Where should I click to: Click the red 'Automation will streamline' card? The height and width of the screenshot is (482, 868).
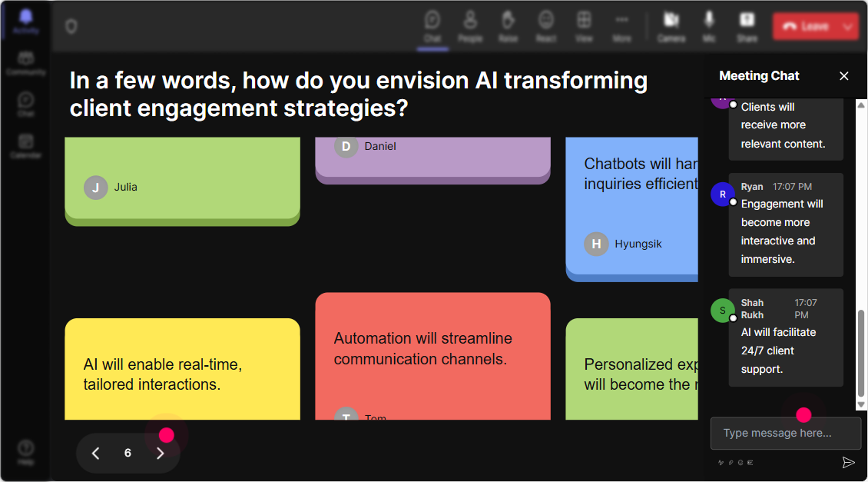click(x=433, y=356)
